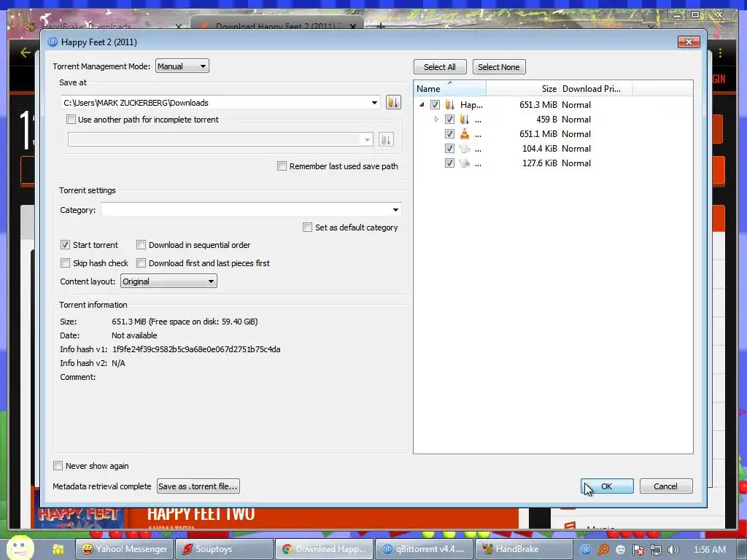747x560 pixels.
Task: Open the folder quick launch icon on taskbar
Action: click(58, 549)
